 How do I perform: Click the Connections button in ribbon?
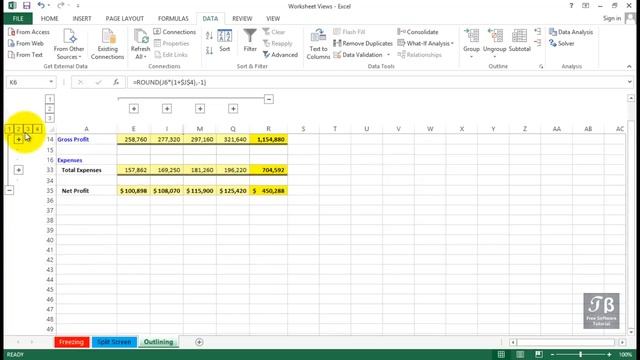click(x=175, y=32)
